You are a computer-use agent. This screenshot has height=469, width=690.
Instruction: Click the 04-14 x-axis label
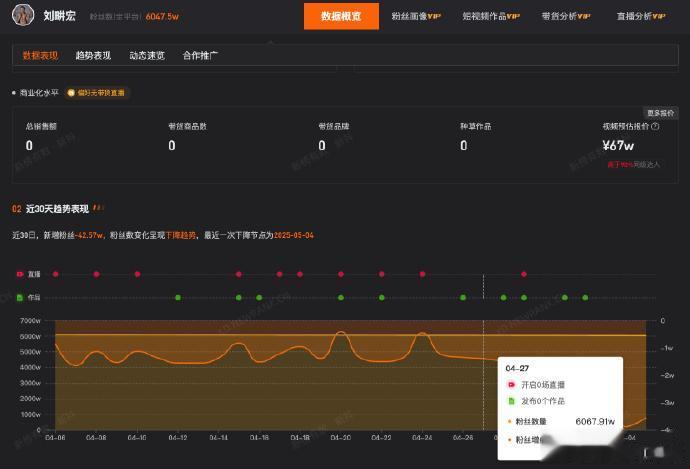click(x=218, y=438)
